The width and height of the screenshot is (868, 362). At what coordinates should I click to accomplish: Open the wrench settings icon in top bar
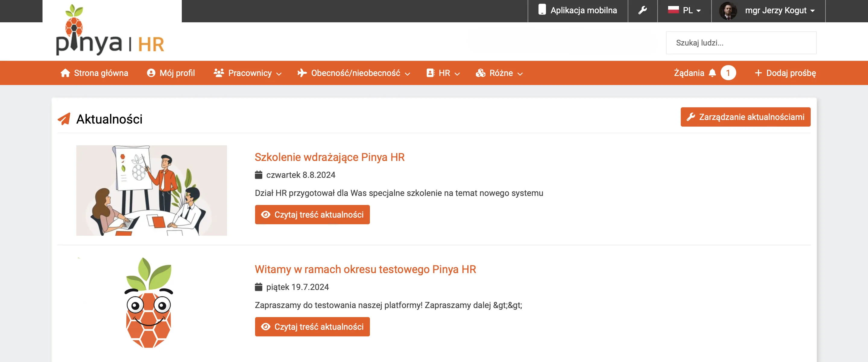(642, 10)
